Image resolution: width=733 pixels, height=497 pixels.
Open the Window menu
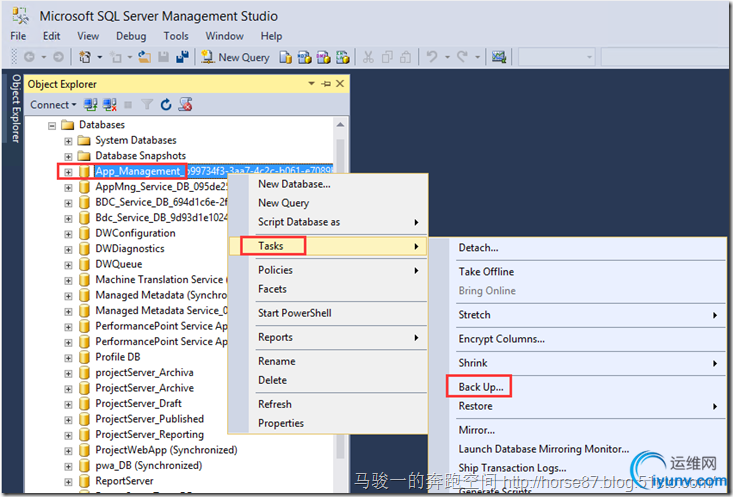click(224, 36)
